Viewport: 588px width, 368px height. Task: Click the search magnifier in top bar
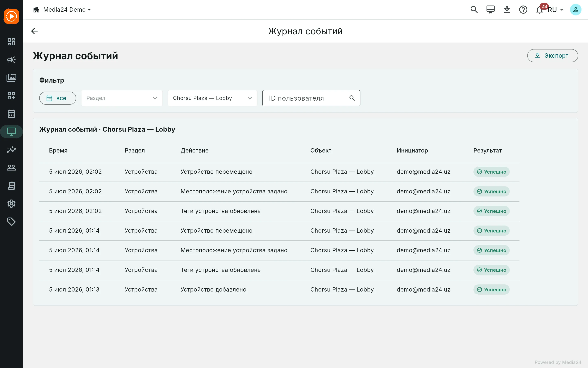(x=474, y=9)
